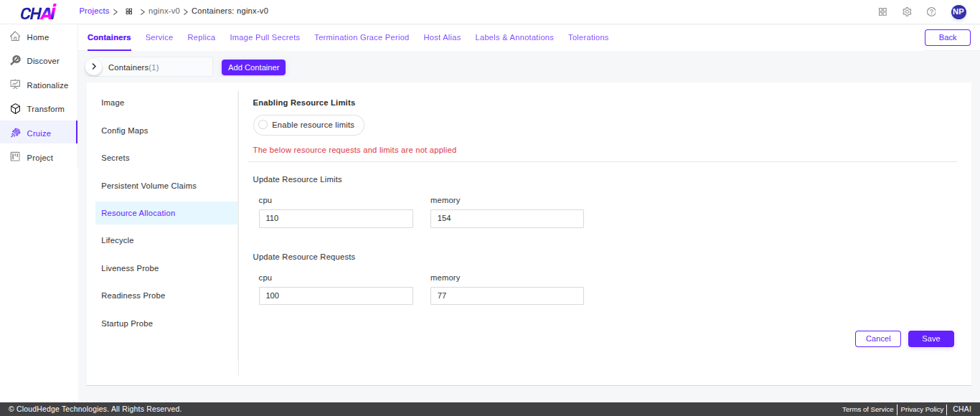980x416 pixels.
Task: Click the Save button
Action: (x=930, y=339)
